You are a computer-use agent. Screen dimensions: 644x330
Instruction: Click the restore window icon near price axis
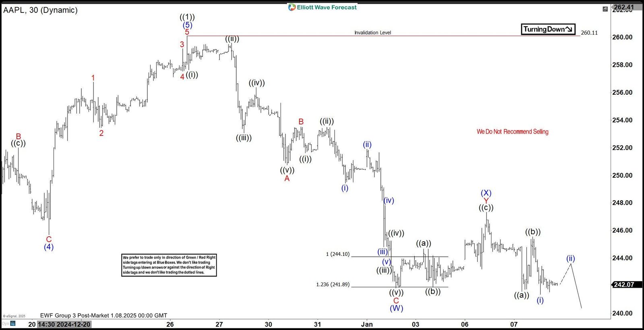(x=605, y=9)
